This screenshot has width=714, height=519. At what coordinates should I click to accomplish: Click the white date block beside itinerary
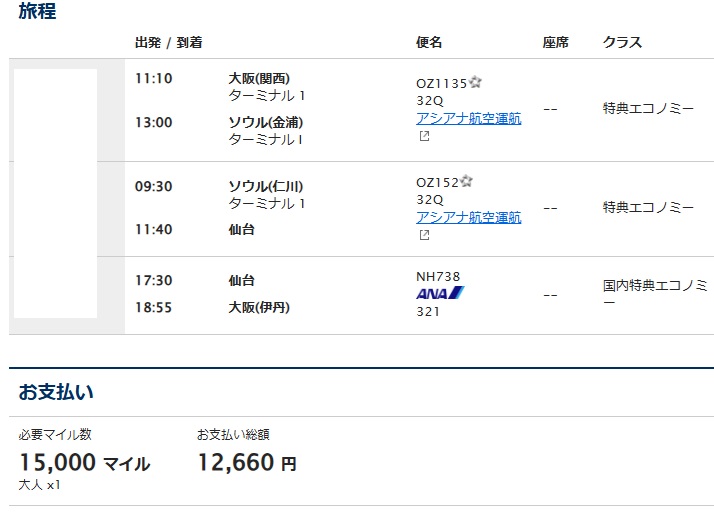[56, 193]
